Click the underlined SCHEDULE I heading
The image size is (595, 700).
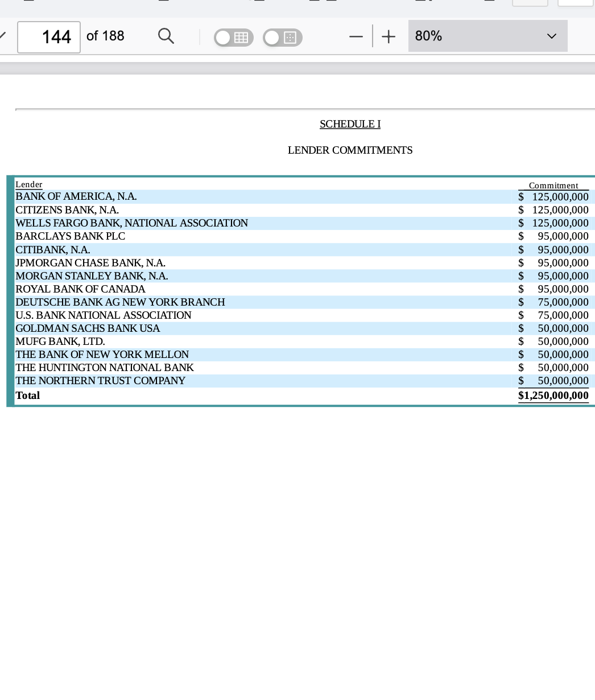point(350,124)
